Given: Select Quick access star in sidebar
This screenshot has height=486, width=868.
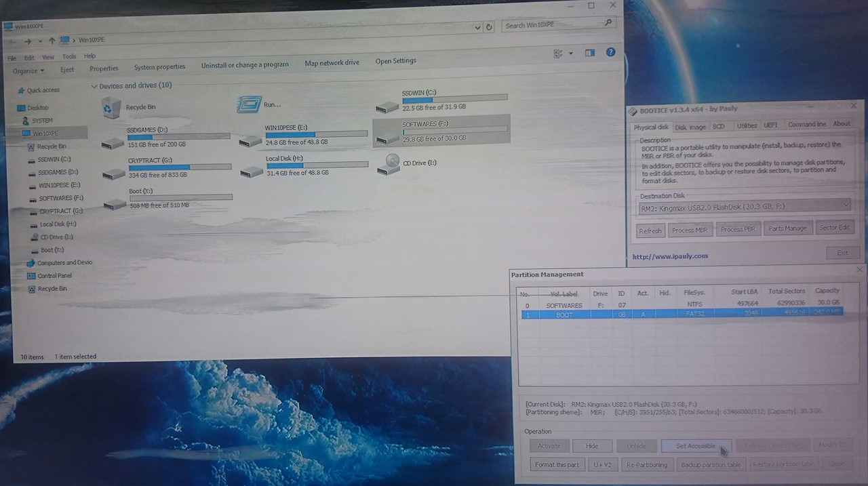Looking at the screenshot, I should 20,90.
